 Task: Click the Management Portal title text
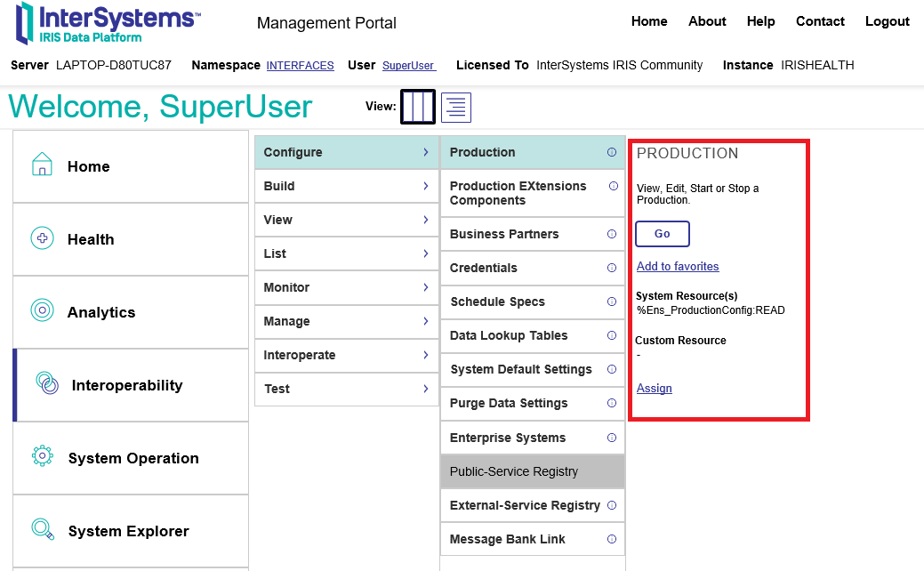(326, 23)
